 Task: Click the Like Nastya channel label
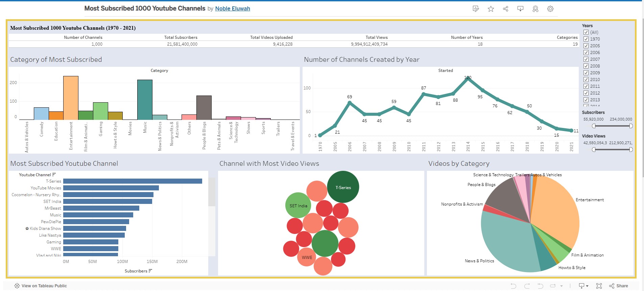coord(50,235)
